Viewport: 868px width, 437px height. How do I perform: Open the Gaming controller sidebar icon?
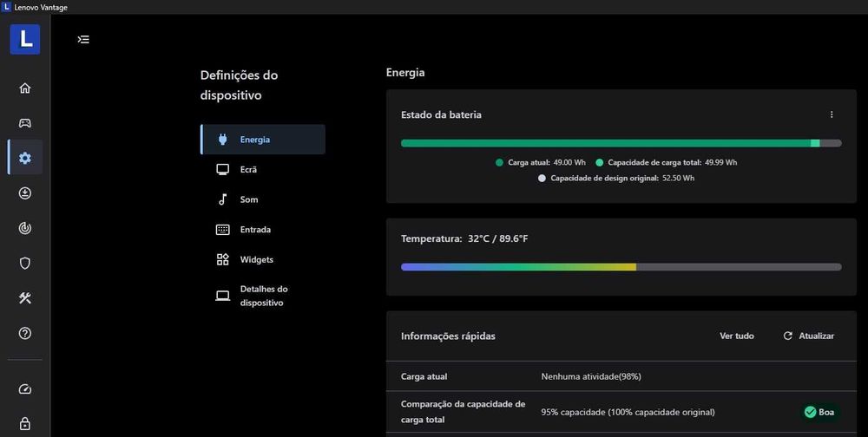click(x=25, y=123)
